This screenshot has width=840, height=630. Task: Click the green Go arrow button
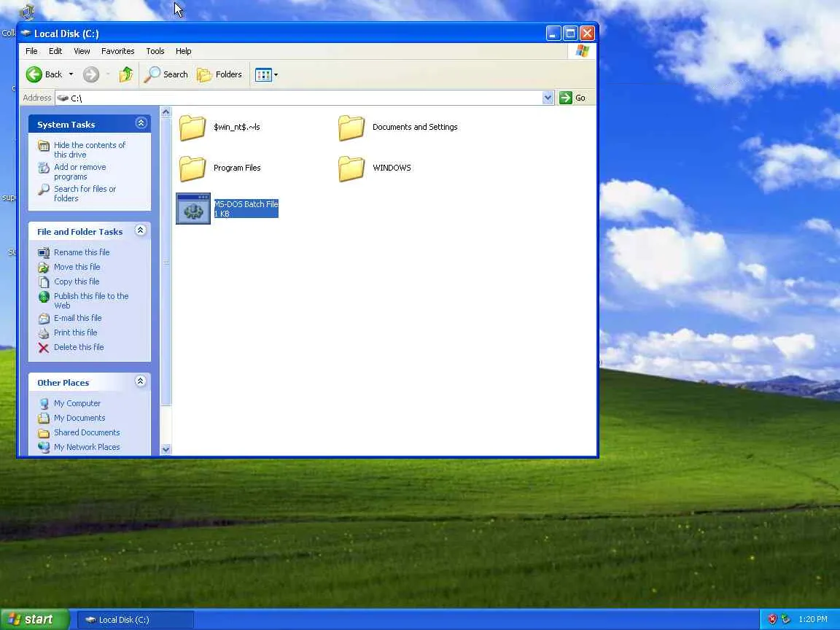566,98
